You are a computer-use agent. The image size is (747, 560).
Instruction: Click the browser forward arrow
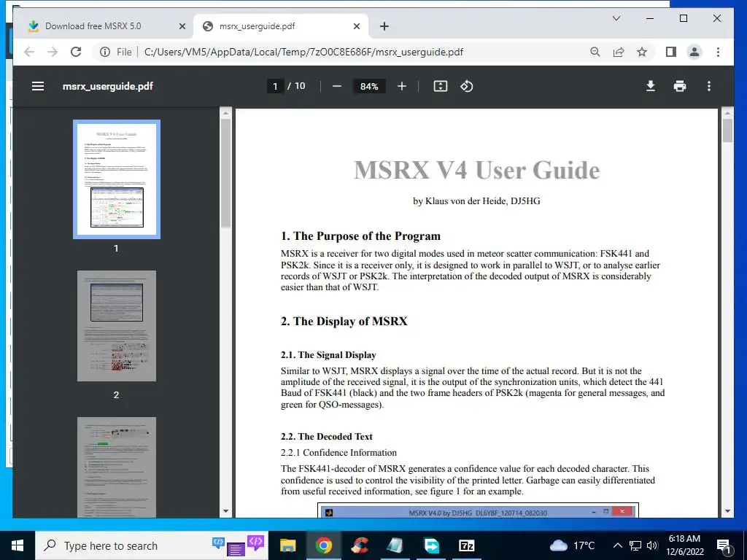click(x=53, y=52)
